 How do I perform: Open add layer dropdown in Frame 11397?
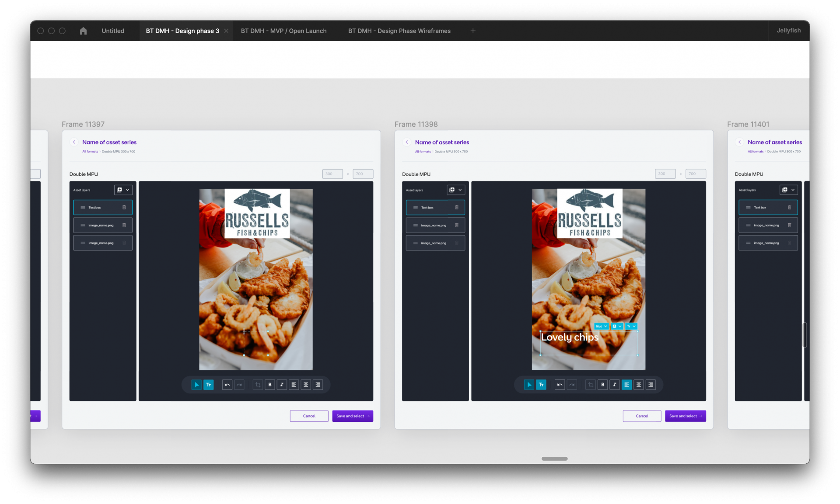(123, 190)
